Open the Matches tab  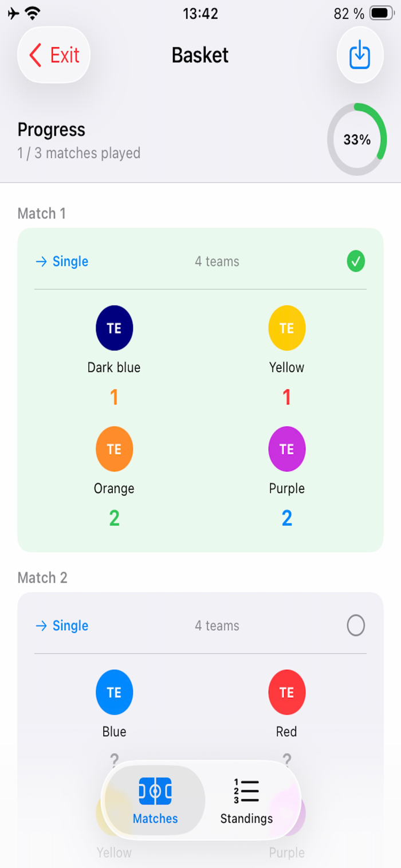point(155,800)
